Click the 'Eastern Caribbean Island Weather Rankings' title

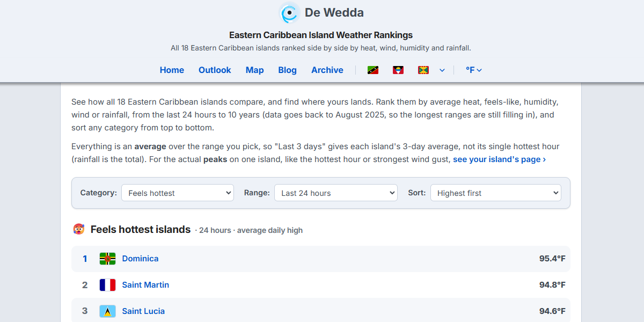click(x=321, y=35)
